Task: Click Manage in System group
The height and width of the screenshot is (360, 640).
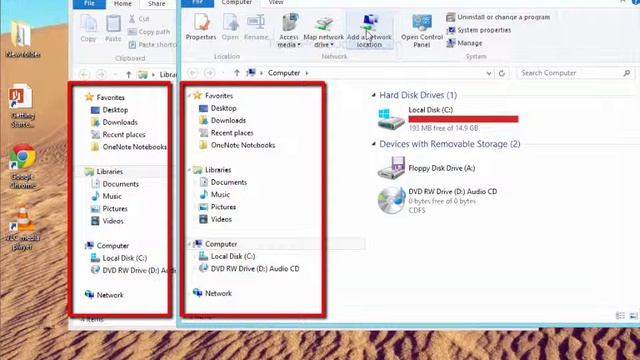Action: click(464, 43)
